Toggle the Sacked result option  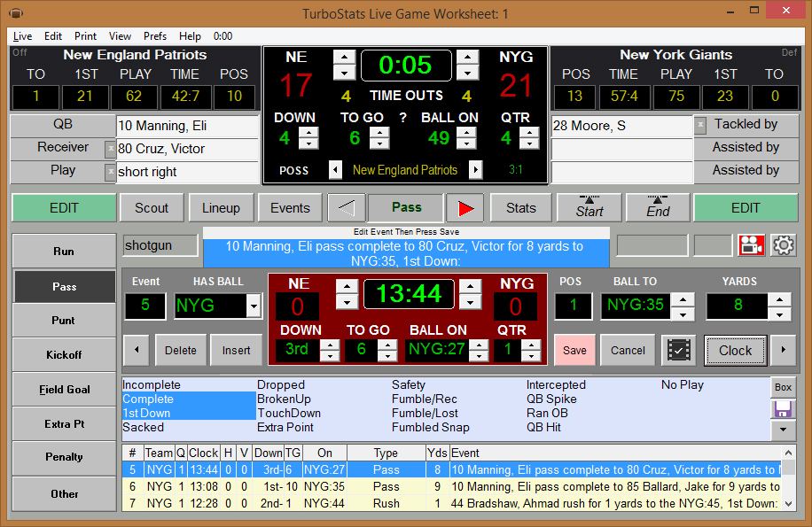(x=143, y=427)
